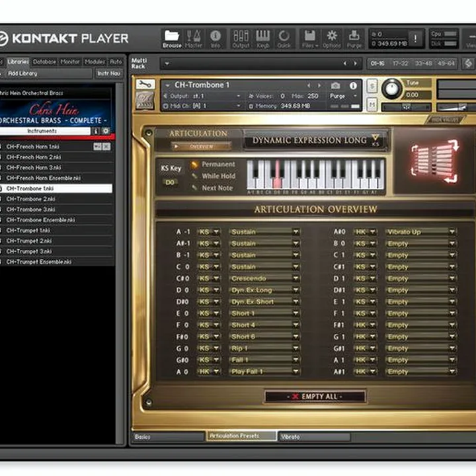Click the Chris Hein instrument logo thumbnail
Image resolution: width=476 pixels, height=476 pixels.
(x=145, y=100)
